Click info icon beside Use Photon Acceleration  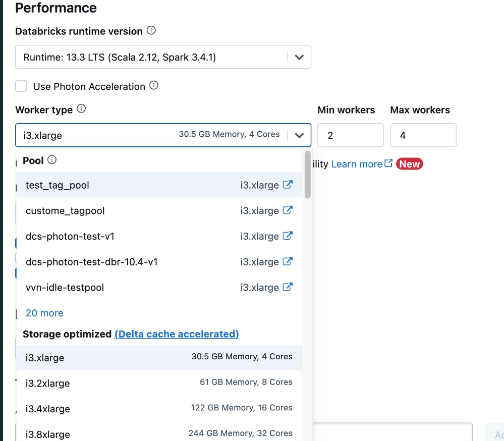tap(154, 86)
